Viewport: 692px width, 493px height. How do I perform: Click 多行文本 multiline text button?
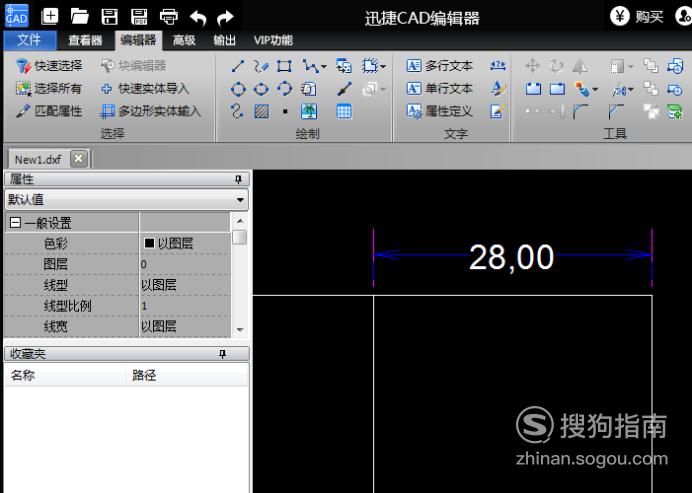click(439, 66)
